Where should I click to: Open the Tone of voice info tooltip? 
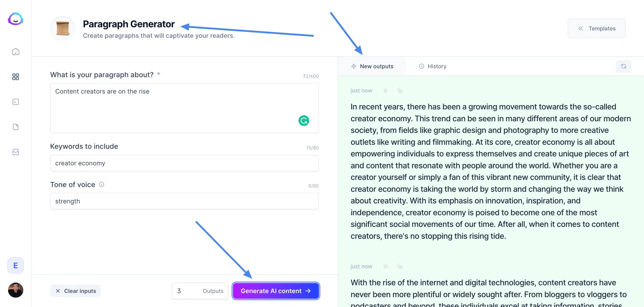click(x=101, y=184)
